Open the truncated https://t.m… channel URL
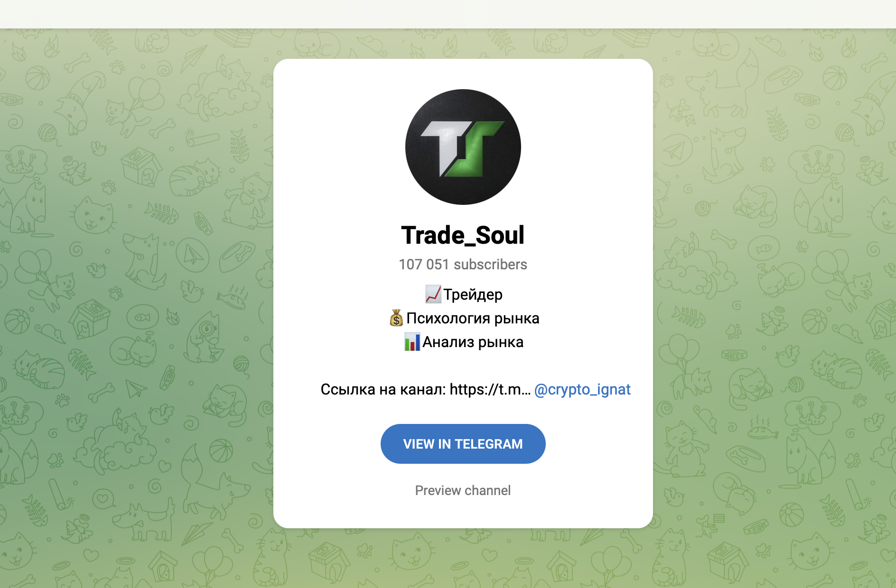The height and width of the screenshot is (588, 896). tap(490, 389)
